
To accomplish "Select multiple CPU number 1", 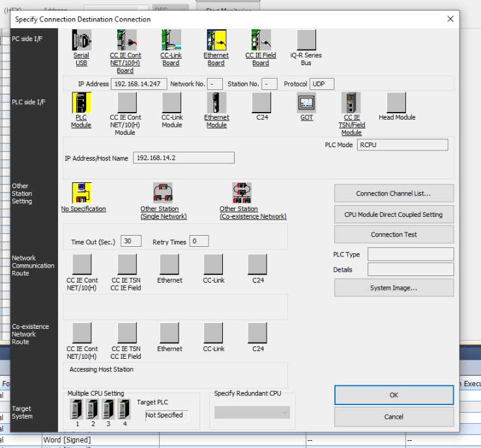I will [76, 409].
